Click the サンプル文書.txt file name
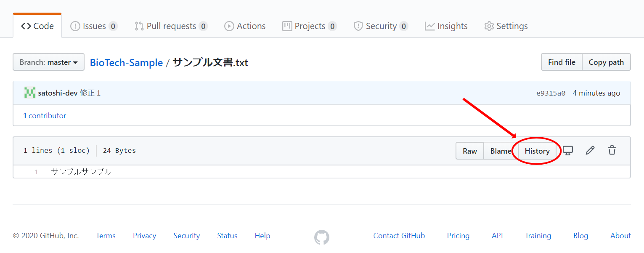The width and height of the screenshot is (644, 253). click(x=210, y=63)
